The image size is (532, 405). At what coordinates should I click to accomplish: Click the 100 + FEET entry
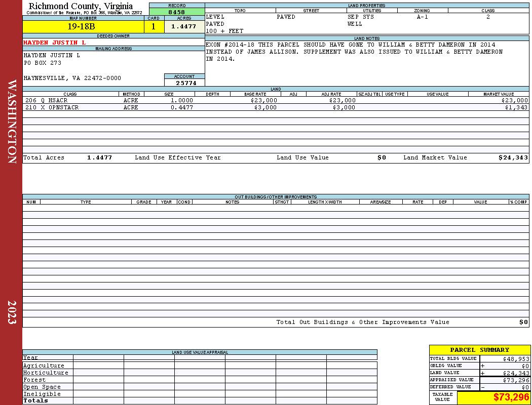224,31
